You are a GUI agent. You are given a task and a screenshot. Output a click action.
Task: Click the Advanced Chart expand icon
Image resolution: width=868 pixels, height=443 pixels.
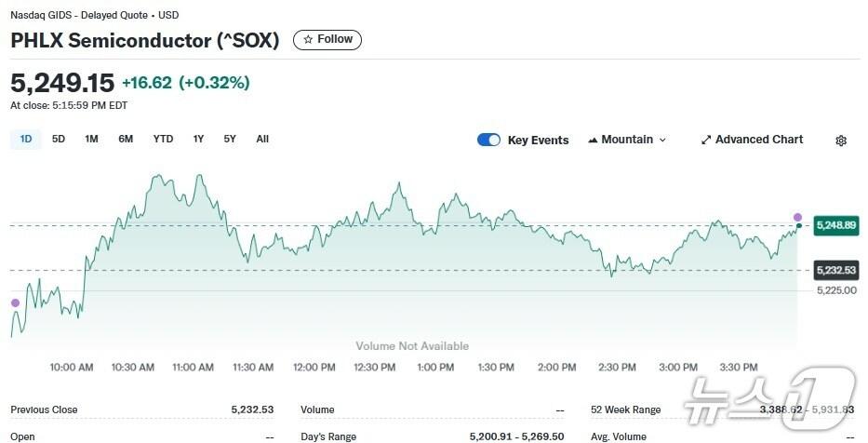(x=706, y=140)
